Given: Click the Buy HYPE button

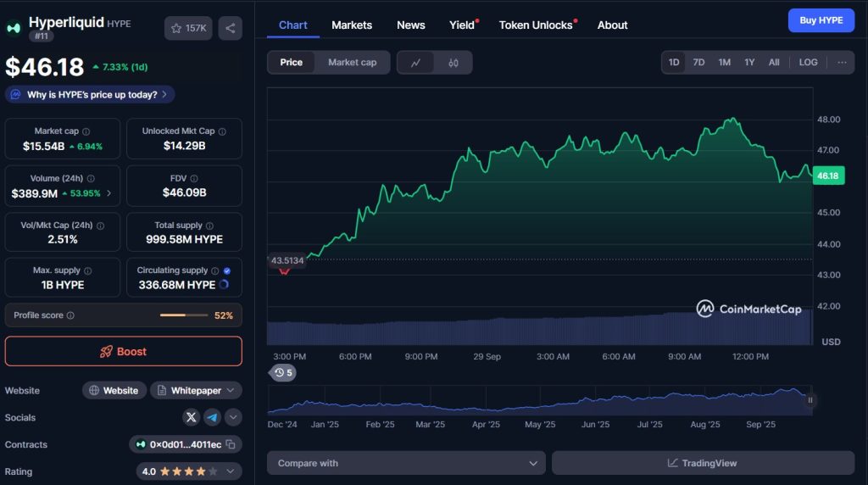Looking at the screenshot, I should [821, 20].
